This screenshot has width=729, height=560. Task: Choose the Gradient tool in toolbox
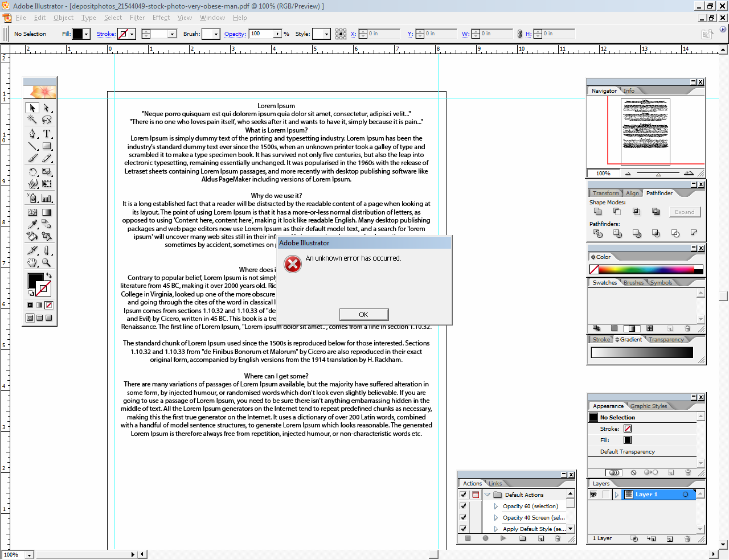tap(47, 212)
